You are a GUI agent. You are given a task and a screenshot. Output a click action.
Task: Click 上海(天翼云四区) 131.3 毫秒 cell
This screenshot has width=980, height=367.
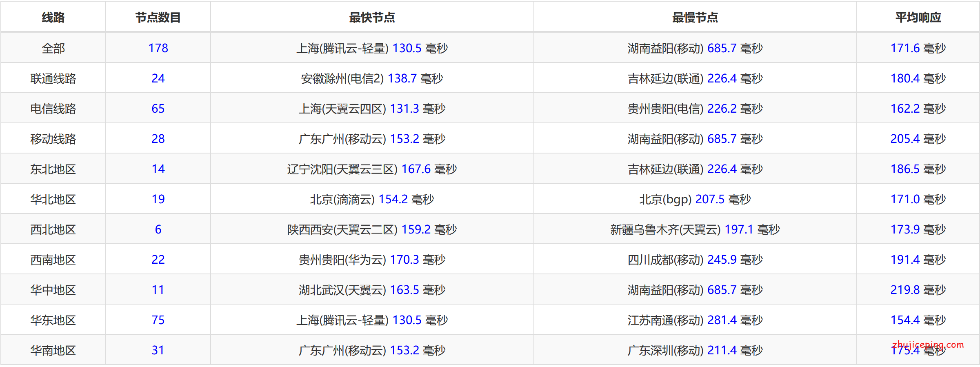click(372, 109)
